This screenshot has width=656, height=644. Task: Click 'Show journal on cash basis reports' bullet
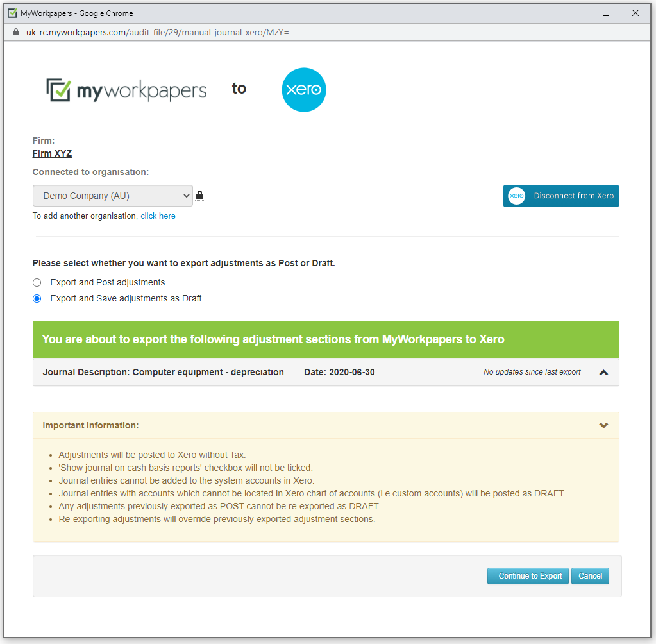(x=186, y=468)
